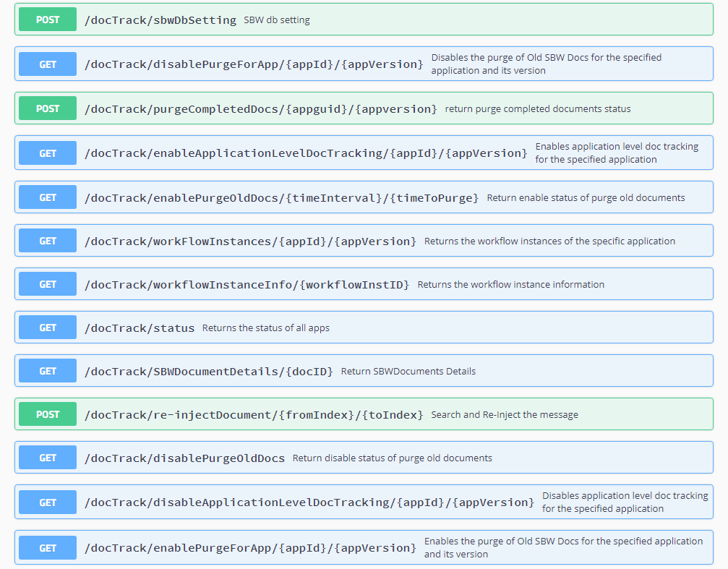Expand the enablePurgeOldDocs/{timeInterval}/{timeToPurge} path

281,198
